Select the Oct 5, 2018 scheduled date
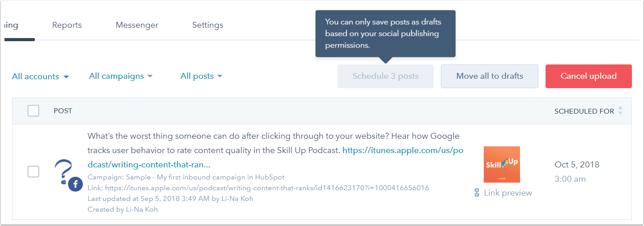Image resolution: width=644 pixels, height=226 pixels. tap(576, 165)
